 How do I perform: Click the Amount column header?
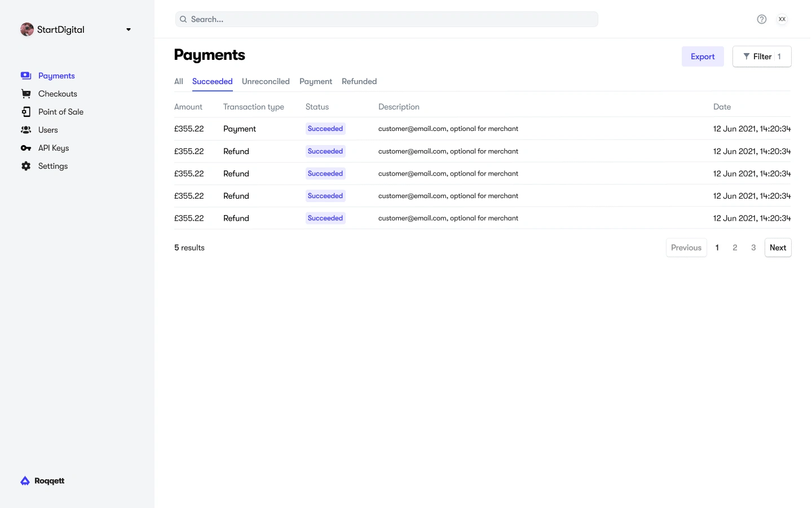pyautogui.click(x=188, y=107)
